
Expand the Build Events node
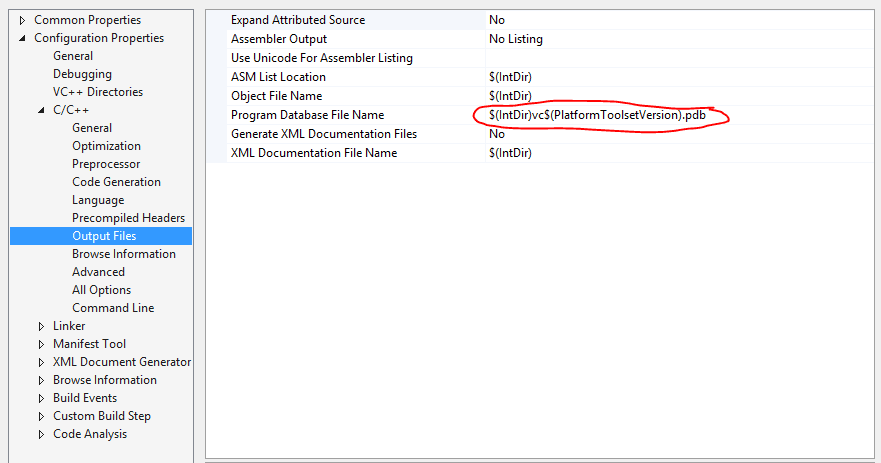click(x=41, y=398)
